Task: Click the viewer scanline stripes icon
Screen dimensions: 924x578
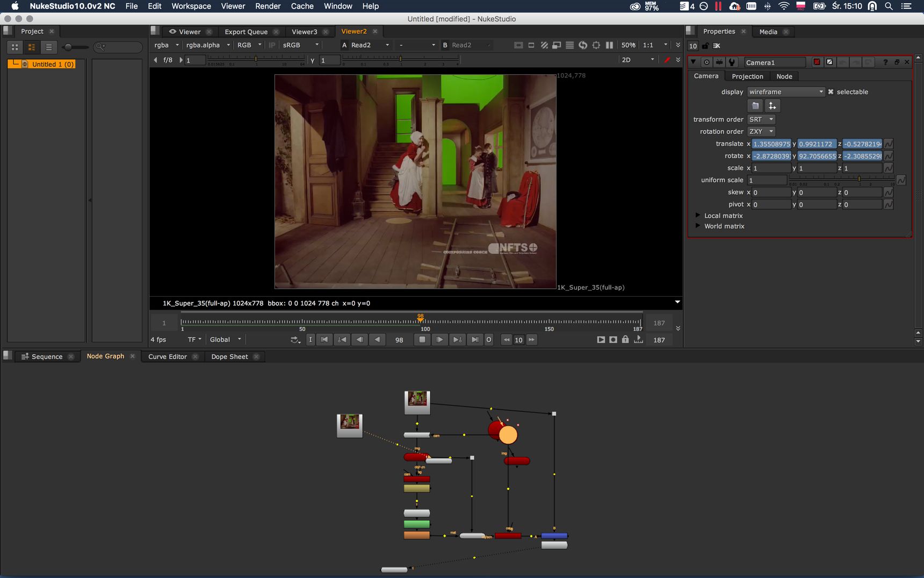Action: [x=569, y=45]
